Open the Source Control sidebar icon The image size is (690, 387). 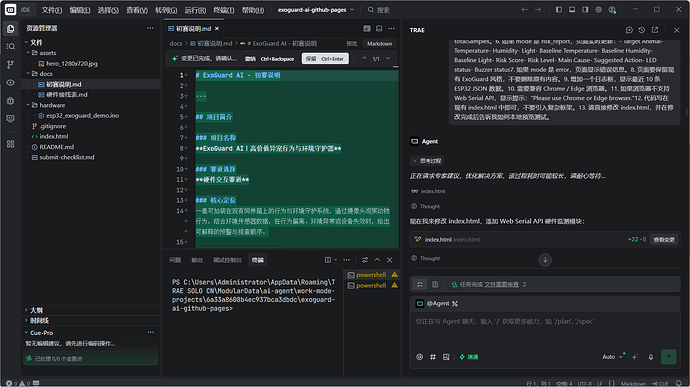click(11, 64)
